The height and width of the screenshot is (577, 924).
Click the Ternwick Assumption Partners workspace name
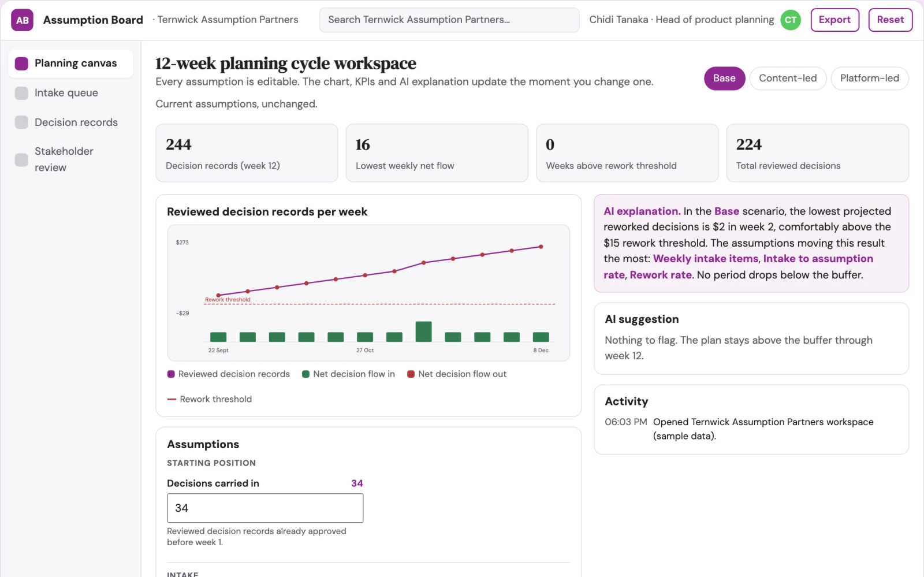click(228, 20)
